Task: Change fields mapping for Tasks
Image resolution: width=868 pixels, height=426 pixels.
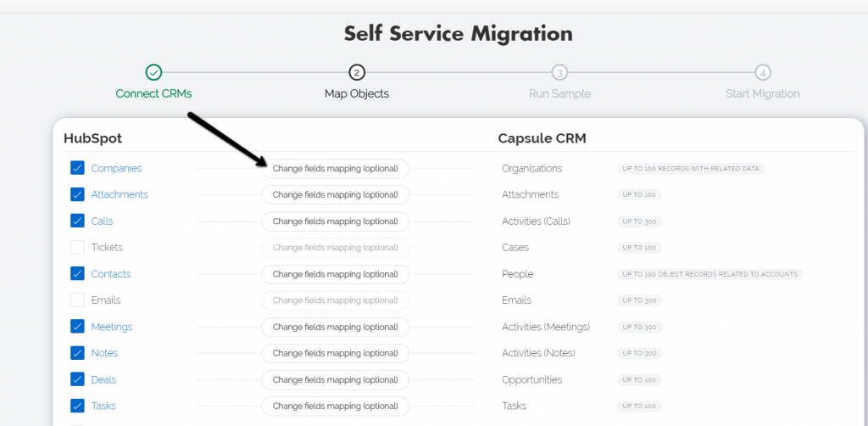Action: (x=335, y=406)
